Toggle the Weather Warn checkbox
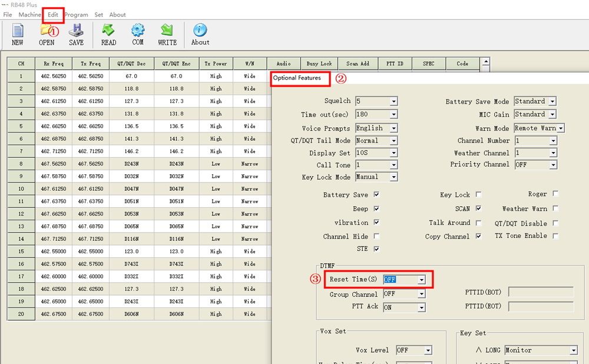This screenshot has width=589, height=364. (555, 209)
